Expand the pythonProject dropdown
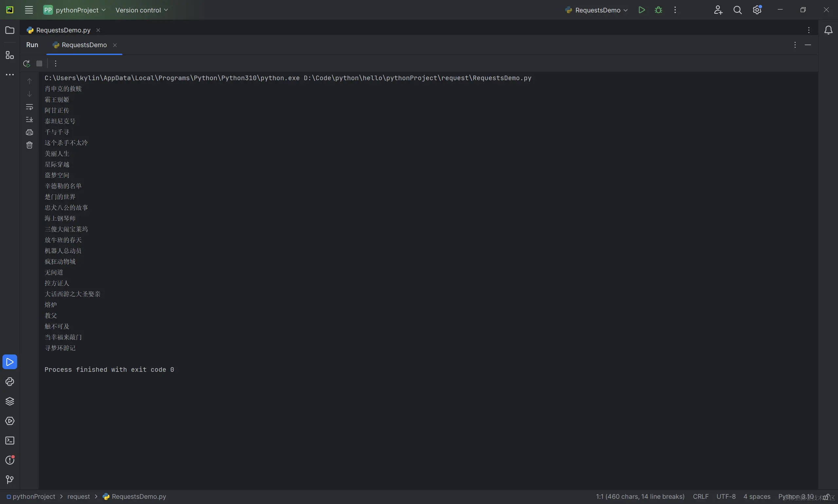The image size is (838, 504). (75, 10)
